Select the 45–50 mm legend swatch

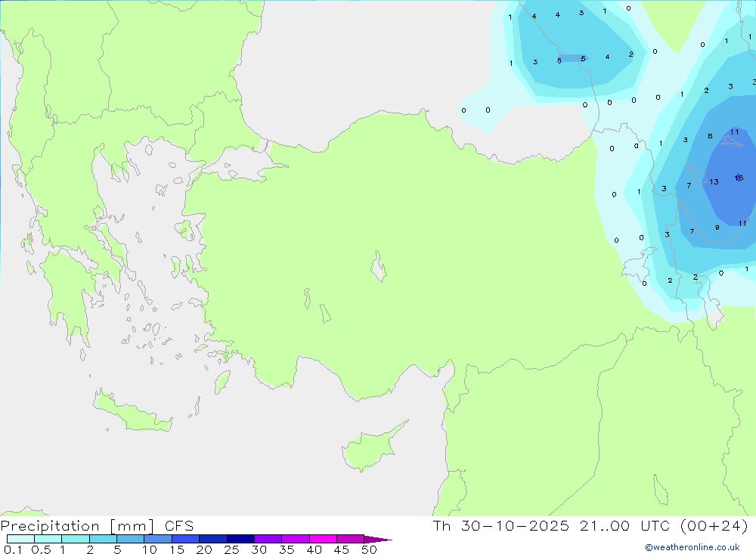350,539
